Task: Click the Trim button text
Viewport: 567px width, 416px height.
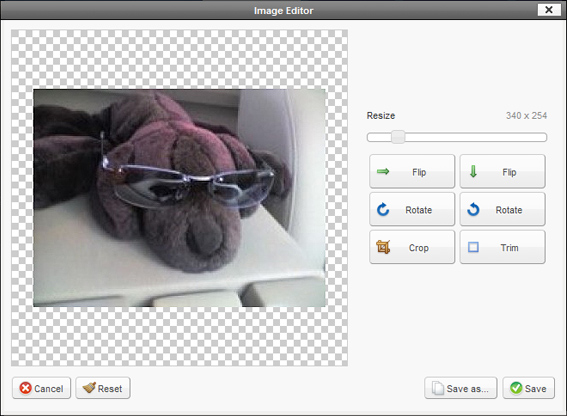Action: pos(509,248)
